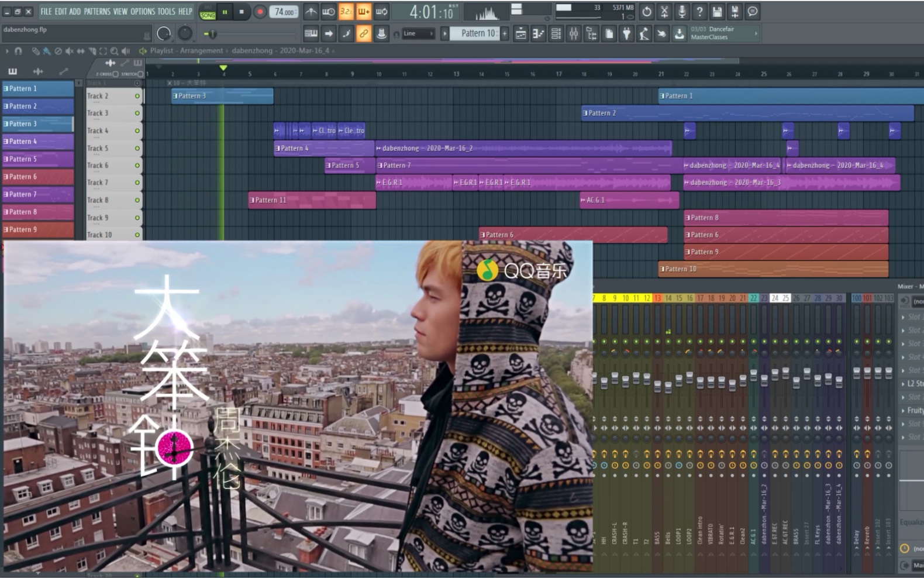This screenshot has height=578, width=924.
Task: Open the OPTIONS menu
Action: pos(143,11)
